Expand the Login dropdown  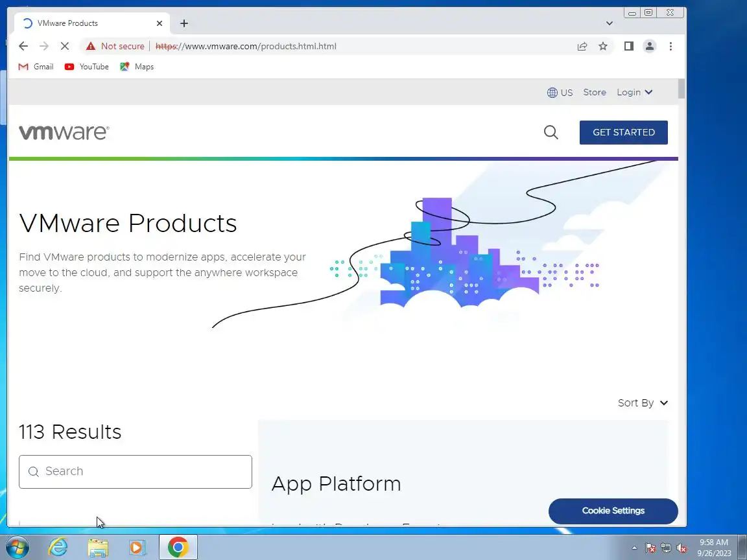tap(635, 93)
